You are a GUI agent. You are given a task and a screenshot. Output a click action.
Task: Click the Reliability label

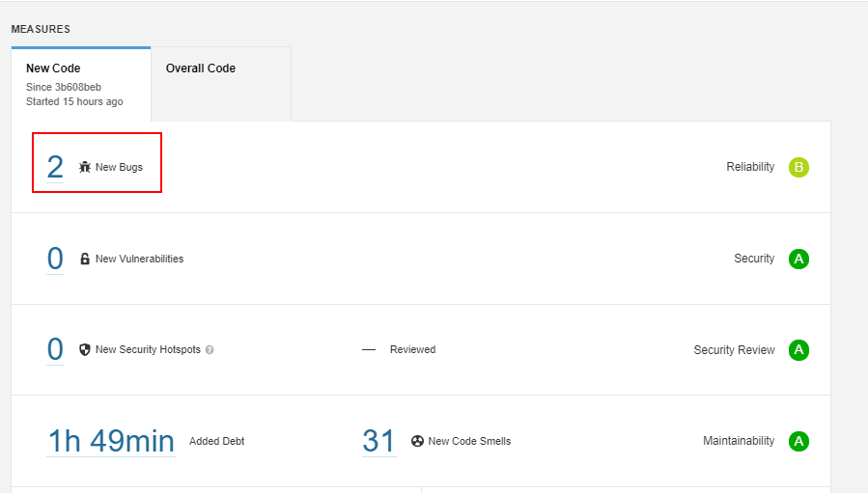[750, 167]
